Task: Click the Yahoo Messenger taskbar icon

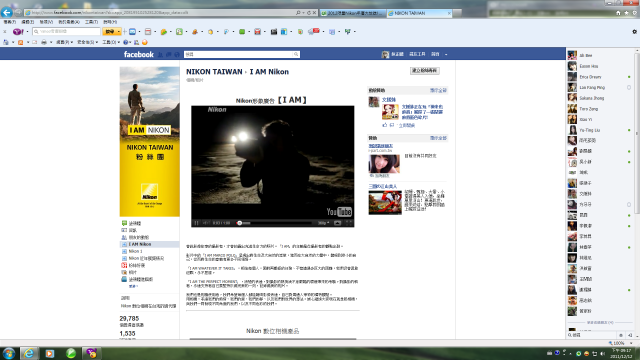Action: click(x=91, y=353)
